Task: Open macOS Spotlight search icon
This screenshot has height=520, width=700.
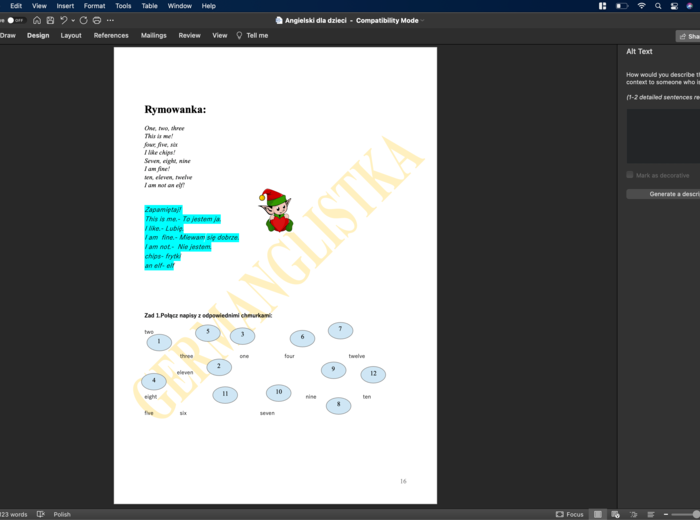Action: click(x=658, y=6)
